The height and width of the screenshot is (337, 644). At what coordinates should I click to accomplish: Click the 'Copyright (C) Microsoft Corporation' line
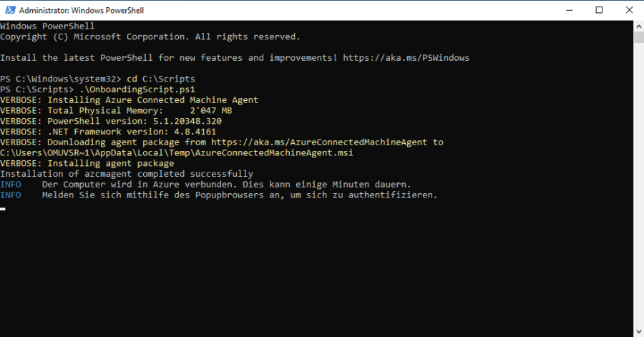[150, 37]
